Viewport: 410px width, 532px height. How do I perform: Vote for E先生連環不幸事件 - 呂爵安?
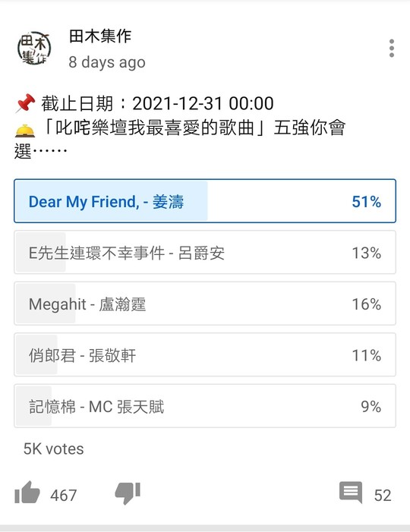click(x=205, y=253)
